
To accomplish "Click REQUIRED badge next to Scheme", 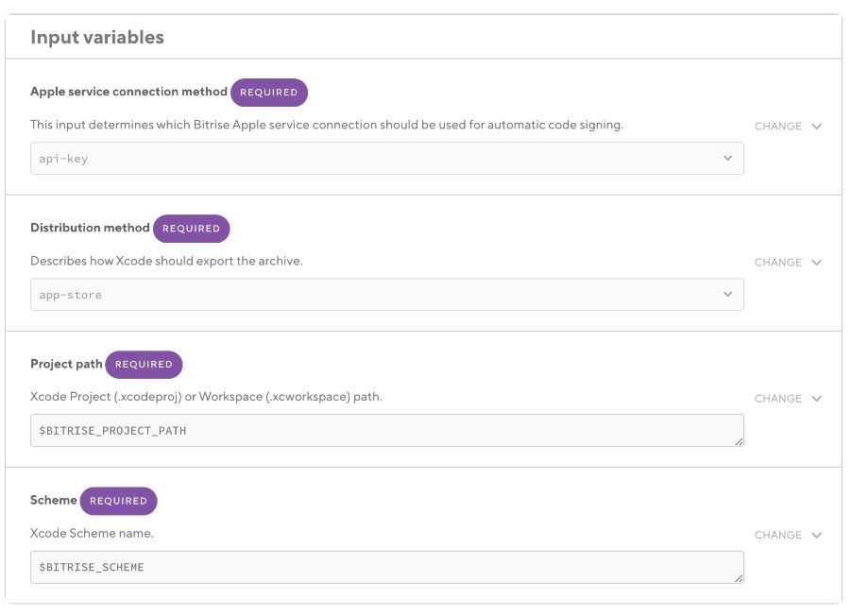I will pos(118,501).
